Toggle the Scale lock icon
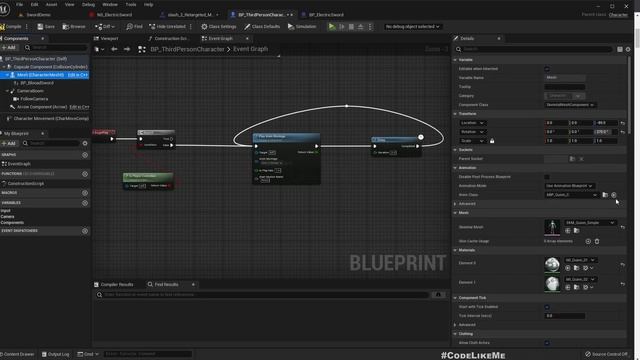This screenshot has width=640, height=360. tap(492, 141)
